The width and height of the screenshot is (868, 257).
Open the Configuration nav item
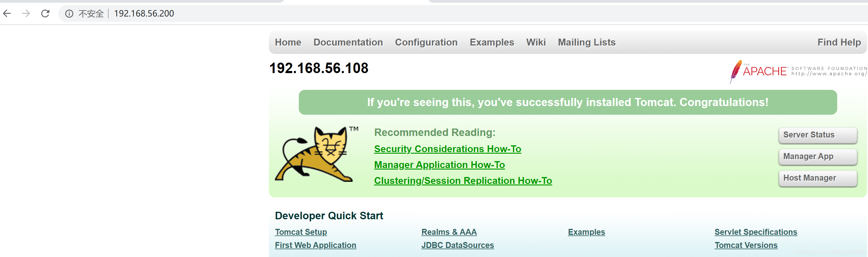pyautogui.click(x=426, y=42)
